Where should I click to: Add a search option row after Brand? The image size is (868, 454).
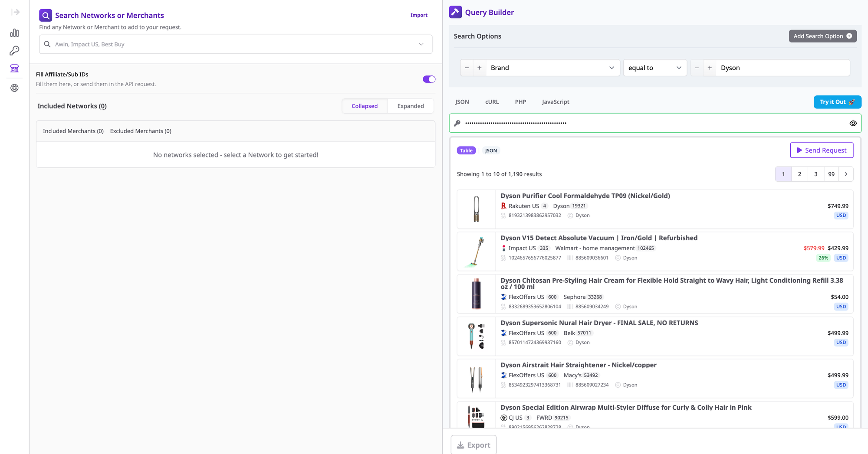[x=480, y=68]
